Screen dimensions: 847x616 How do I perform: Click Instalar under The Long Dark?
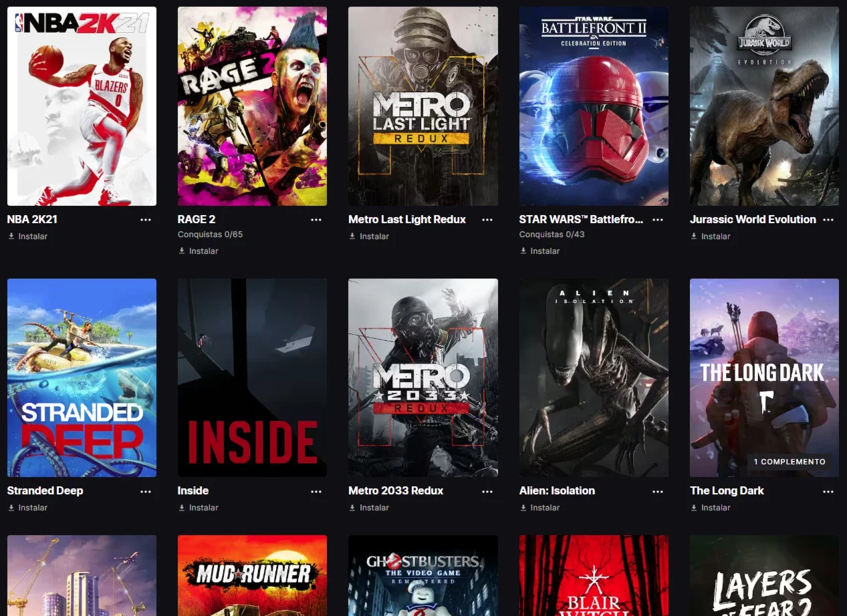711,508
